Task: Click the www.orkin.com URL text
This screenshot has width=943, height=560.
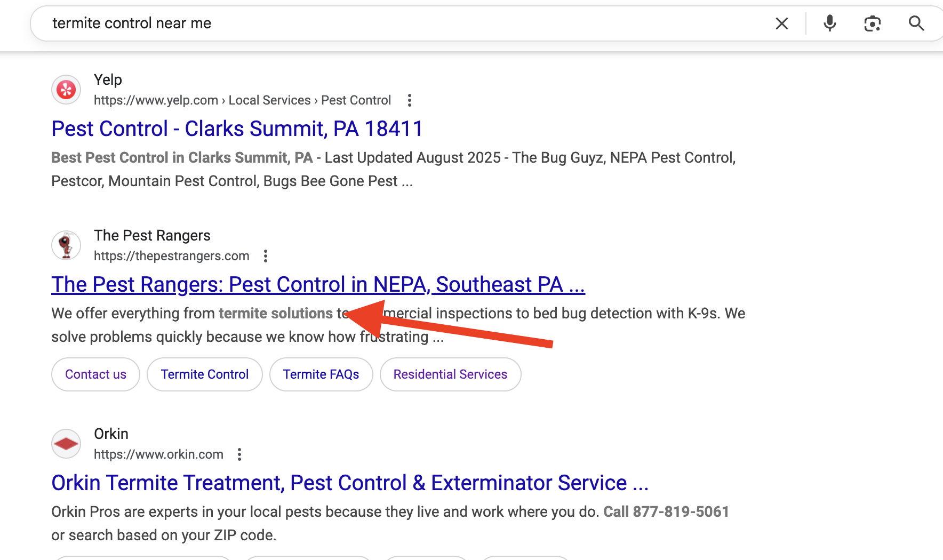Action: point(158,454)
